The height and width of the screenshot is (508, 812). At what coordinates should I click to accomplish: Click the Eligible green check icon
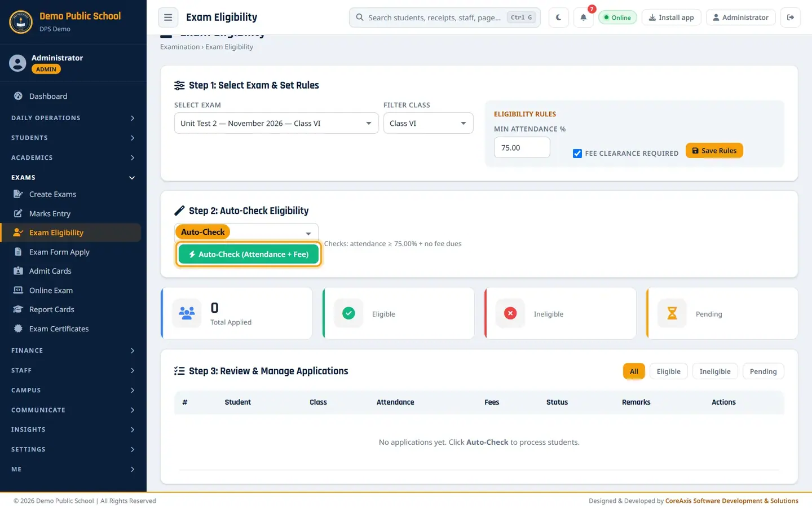[348, 313]
